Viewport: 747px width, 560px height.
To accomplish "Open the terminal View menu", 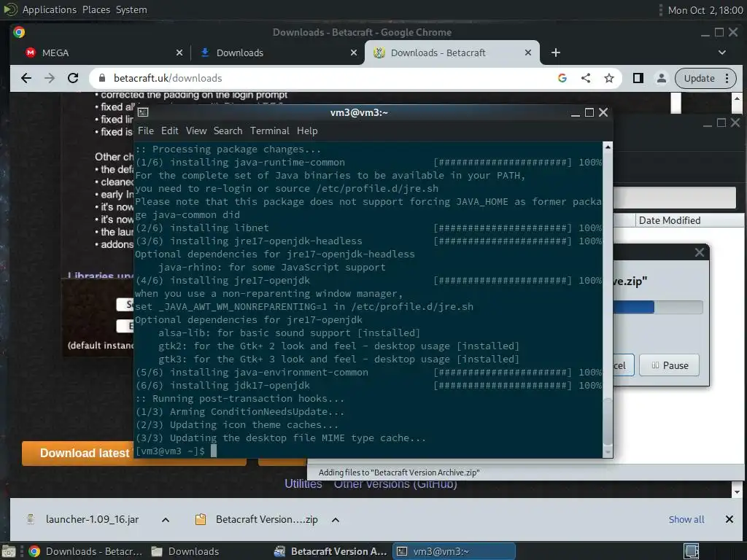I will 196,131.
